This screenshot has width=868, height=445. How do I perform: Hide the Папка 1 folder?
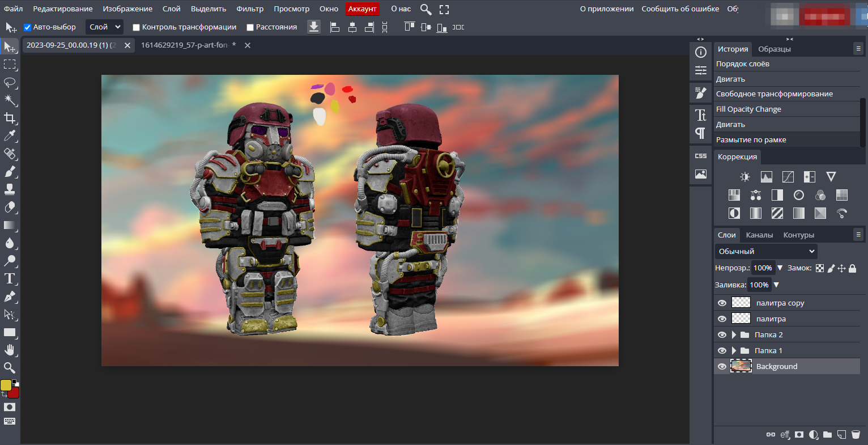click(x=722, y=351)
